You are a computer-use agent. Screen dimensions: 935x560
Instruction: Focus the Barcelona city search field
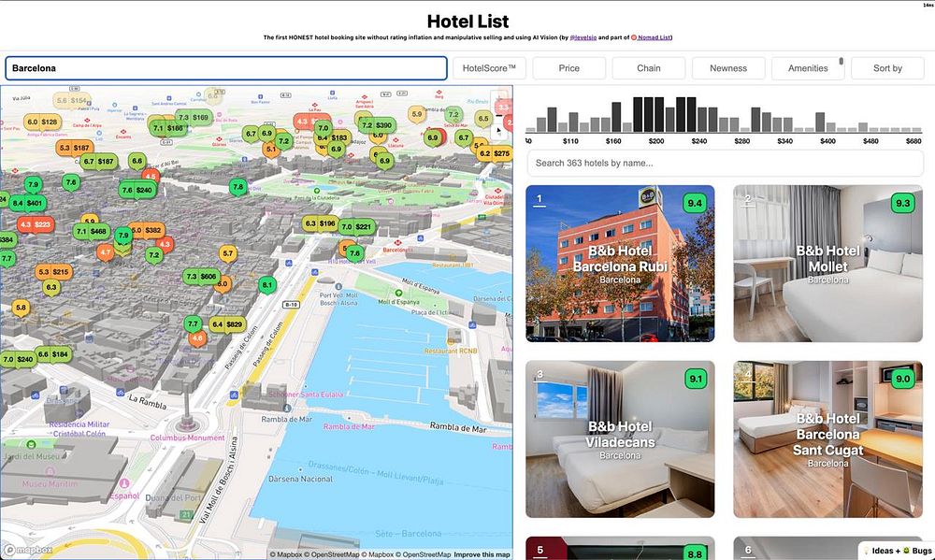point(226,68)
